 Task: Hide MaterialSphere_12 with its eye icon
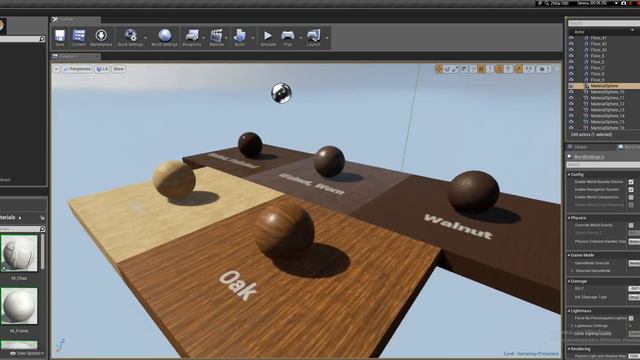tap(571, 104)
